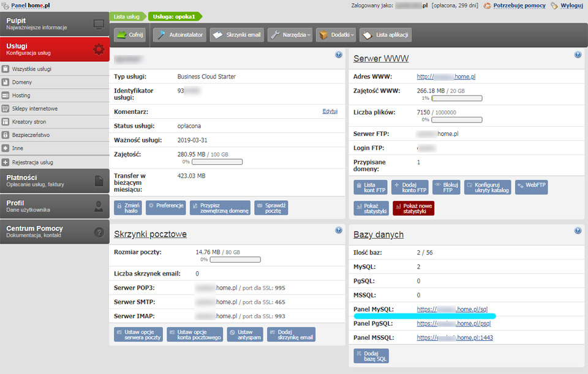
Task: Click the Ustaw antyspam button
Action: coord(245,335)
